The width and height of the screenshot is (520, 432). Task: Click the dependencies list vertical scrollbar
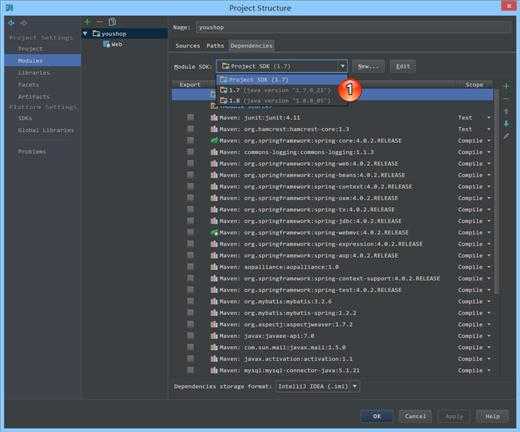click(497, 192)
